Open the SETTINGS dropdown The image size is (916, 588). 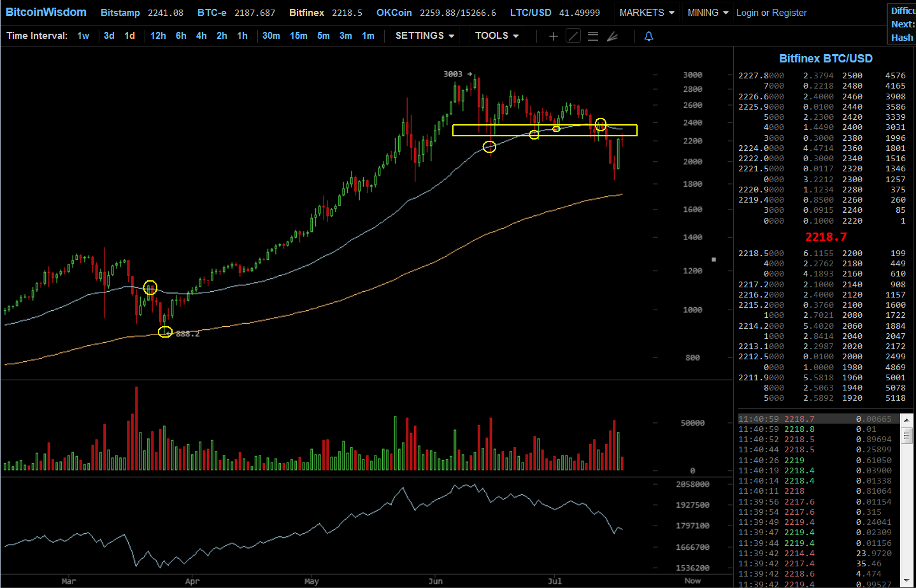pyautogui.click(x=425, y=36)
